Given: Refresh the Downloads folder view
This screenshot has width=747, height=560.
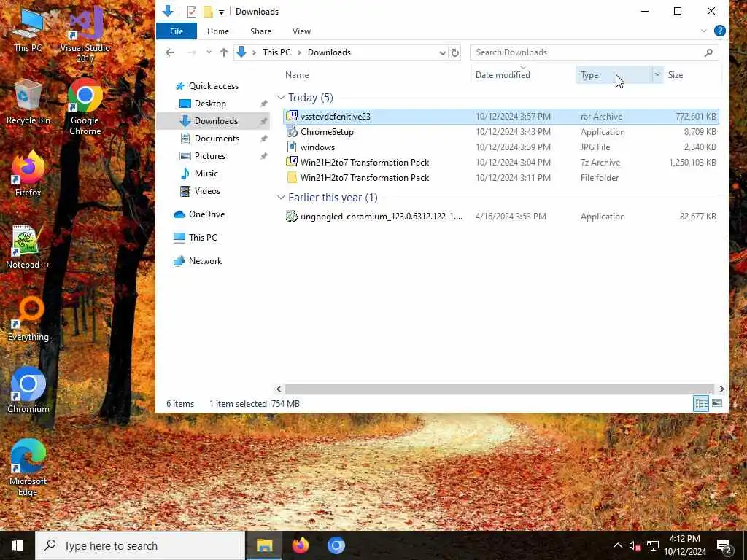Looking at the screenshot, I should 455,52.
